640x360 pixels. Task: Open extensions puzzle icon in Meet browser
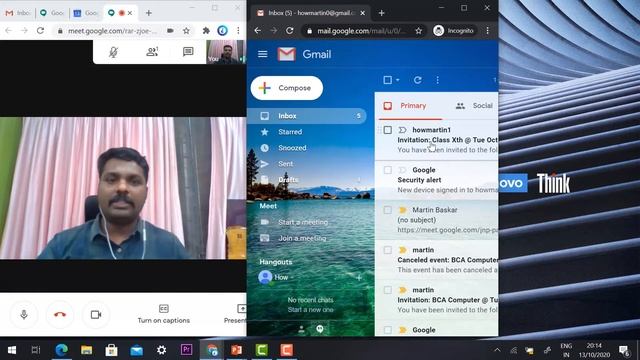206,31
